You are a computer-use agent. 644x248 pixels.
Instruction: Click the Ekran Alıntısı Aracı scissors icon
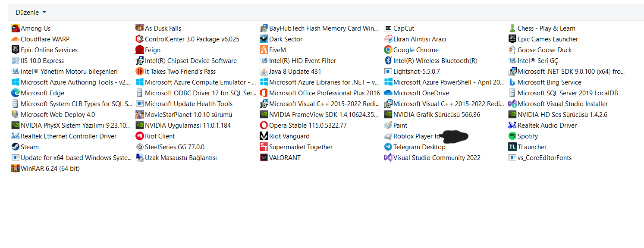tap(388, 39)
